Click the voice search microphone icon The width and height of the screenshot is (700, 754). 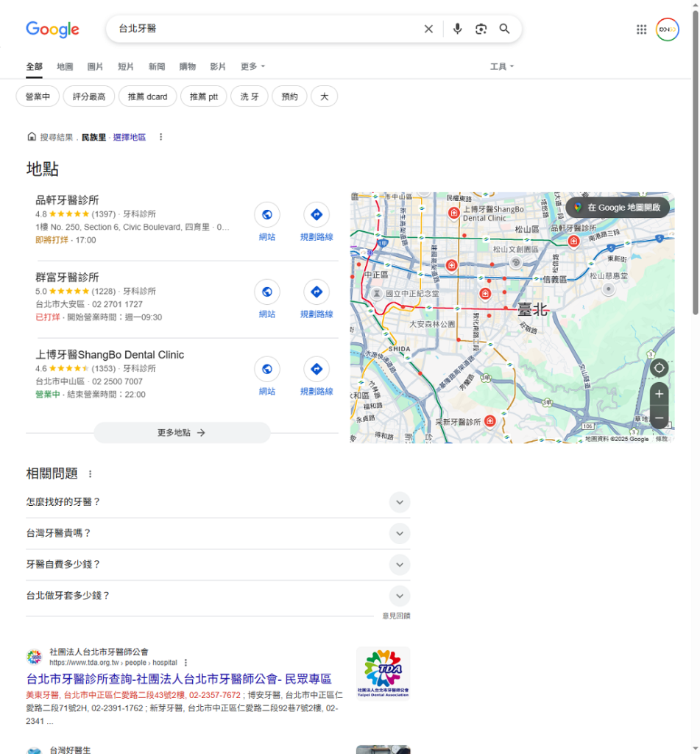pyautogui.click(x=457, y=29)
